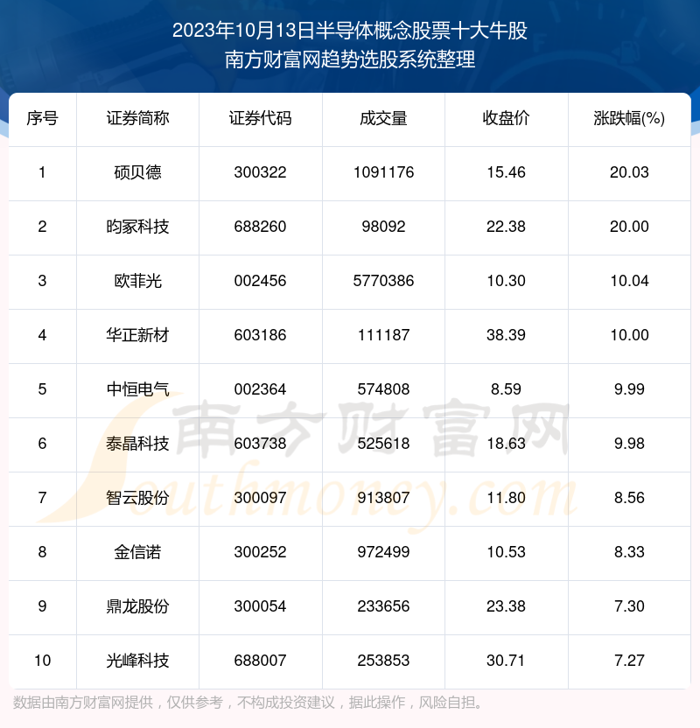700x728 pixels.
Task: Click percent change 9.99
Action: click(x=629, y=389)
